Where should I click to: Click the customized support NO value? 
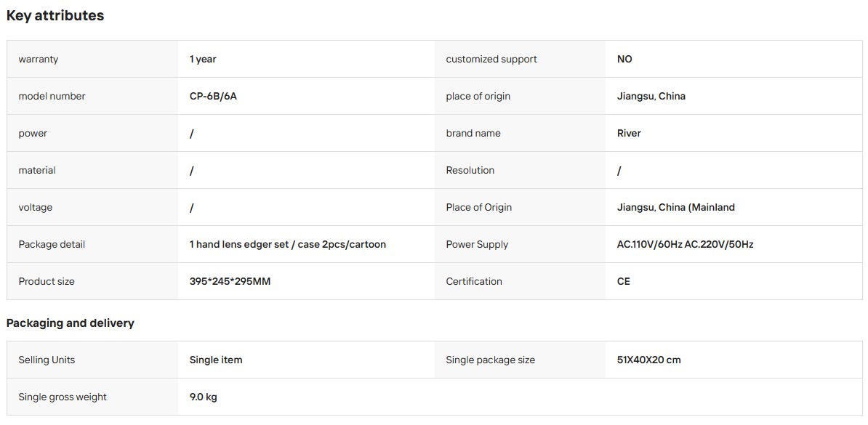pos(624,60)
